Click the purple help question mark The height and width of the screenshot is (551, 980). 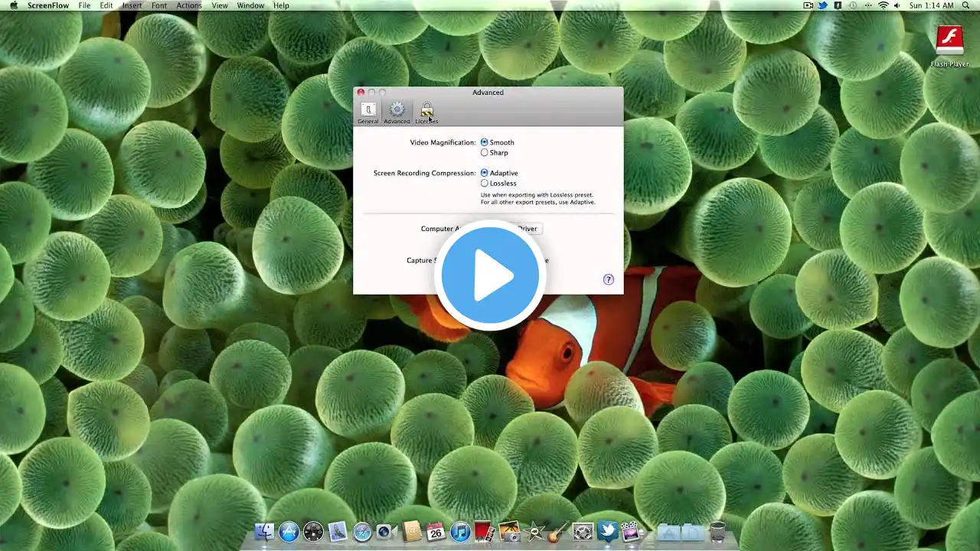pyautogui.click(x=609, y=279)
